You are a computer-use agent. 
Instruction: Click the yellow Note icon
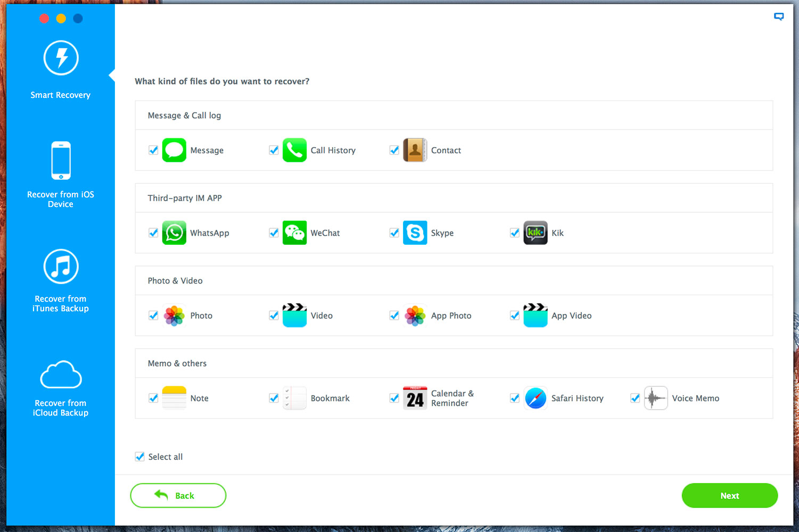point(174,398)
